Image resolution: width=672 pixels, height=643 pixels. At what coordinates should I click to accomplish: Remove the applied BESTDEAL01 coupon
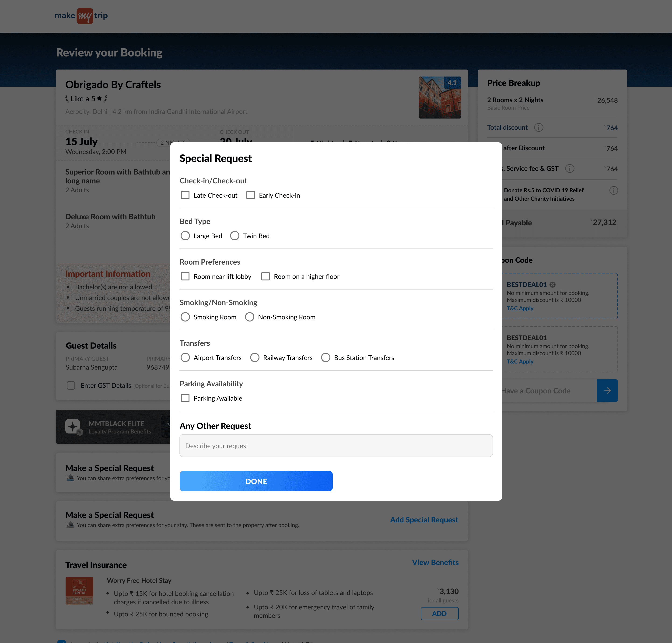coord(552,284)
